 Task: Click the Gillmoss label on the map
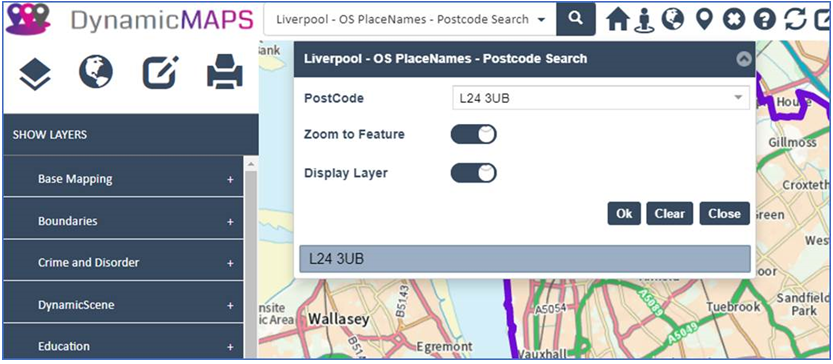click(x=792, y=142)
